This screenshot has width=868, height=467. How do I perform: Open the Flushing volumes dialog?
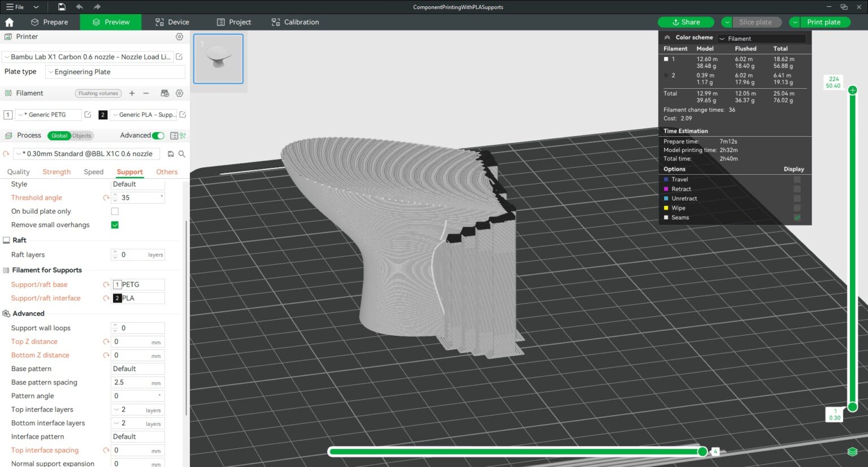point(98,93)
